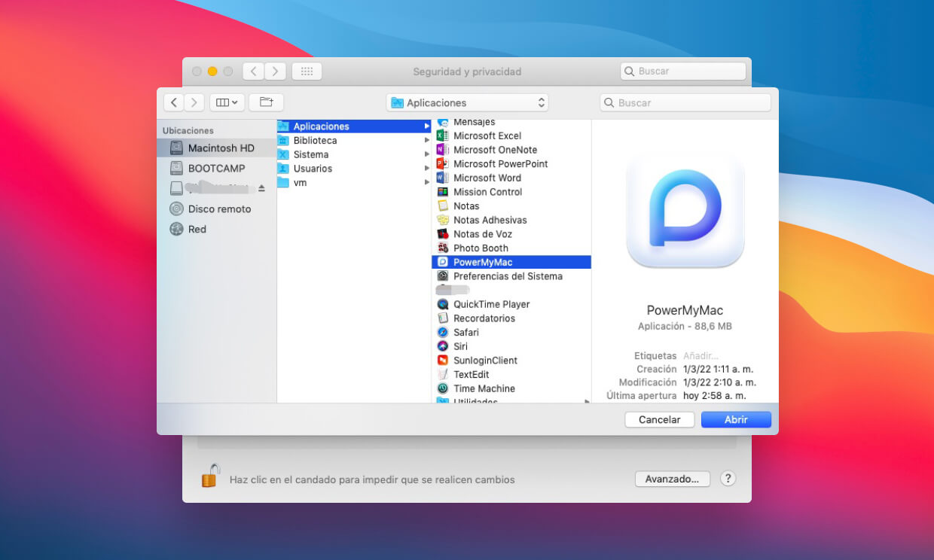Click the Avanzado… button
The image size is (934, 560).
click(x=673, y=479)
